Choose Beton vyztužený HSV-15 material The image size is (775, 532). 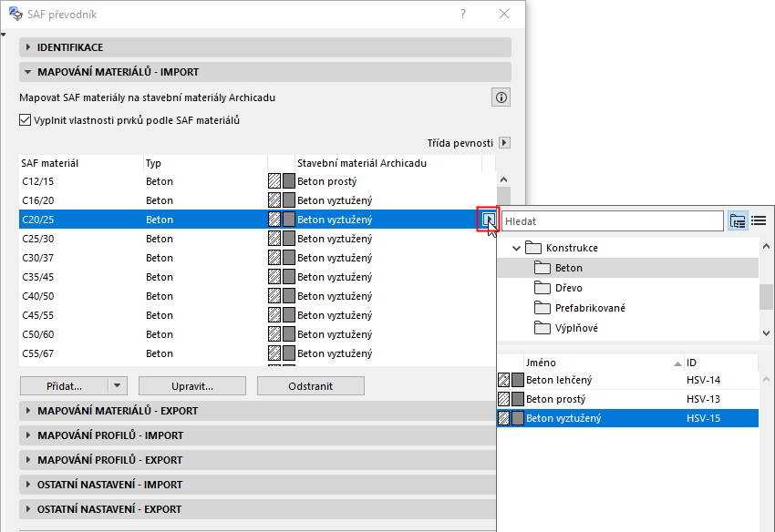click(x=627, y=418)
